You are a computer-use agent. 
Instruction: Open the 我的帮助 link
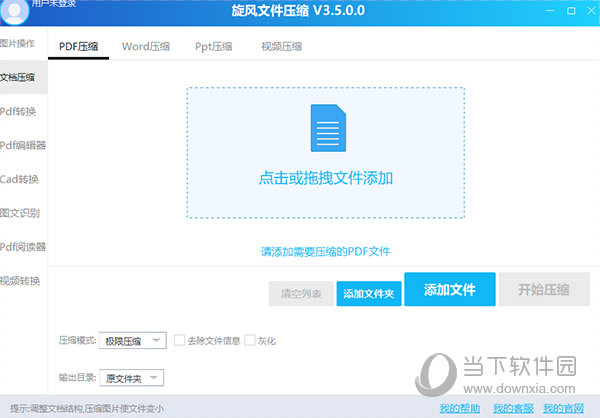(460, 408)
